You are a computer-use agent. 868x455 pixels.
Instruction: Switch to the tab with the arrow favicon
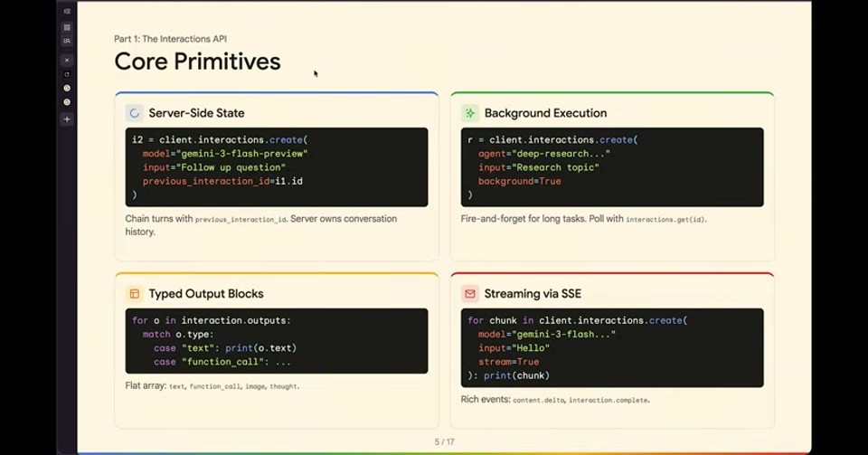(x=67, y=74)
